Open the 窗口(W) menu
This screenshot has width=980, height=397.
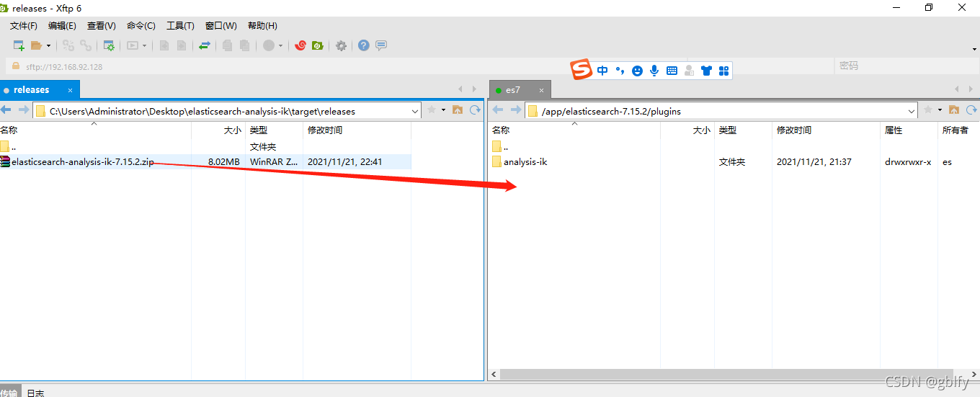(221, 25)
